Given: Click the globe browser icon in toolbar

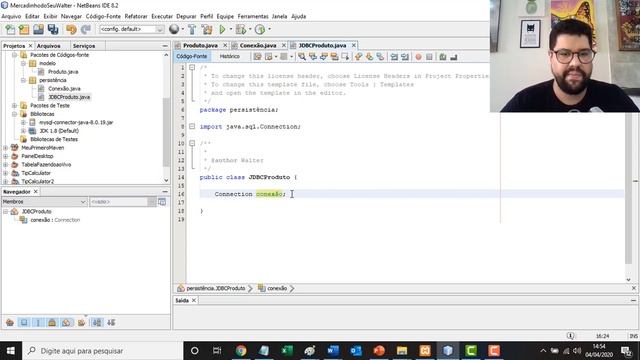Looking at the screenshot, I should point(174,29).
